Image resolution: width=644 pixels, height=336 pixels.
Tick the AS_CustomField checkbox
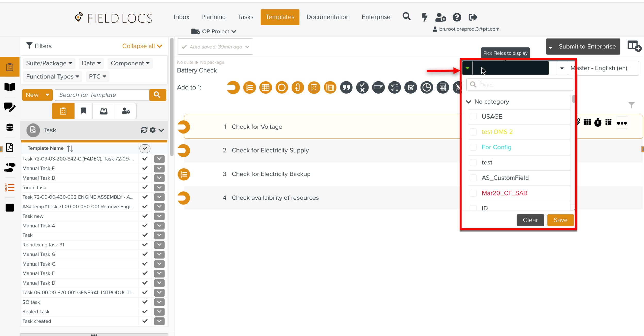coord(473,178)
